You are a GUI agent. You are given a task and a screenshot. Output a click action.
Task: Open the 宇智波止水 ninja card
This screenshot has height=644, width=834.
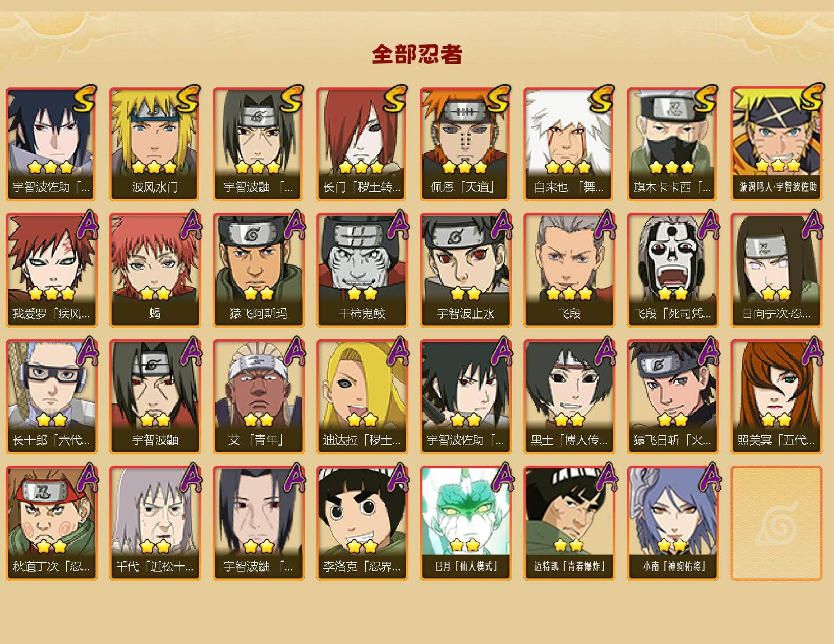coord(465,270)
